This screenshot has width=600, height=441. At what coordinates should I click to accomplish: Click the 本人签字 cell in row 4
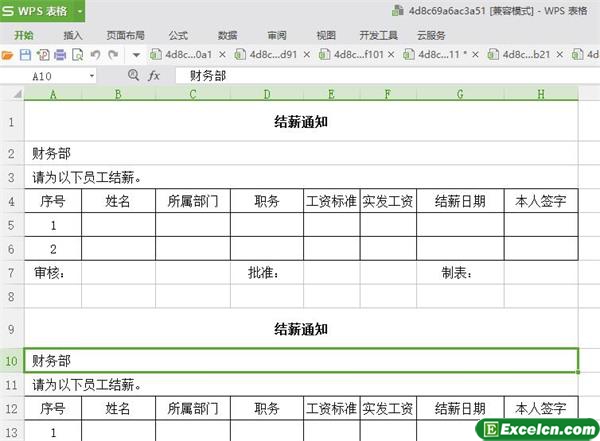(541, 201)
